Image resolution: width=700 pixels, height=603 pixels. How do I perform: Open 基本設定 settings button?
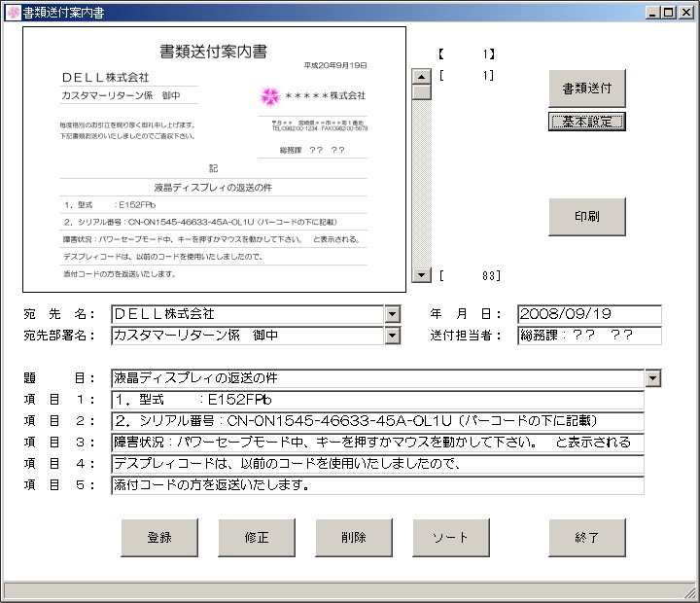[x=586, y=122]
